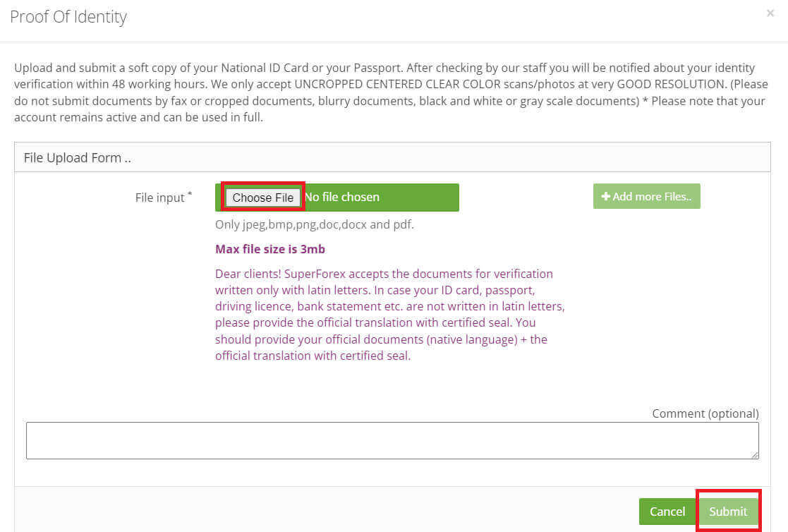Submit the identity document form

pyautogui.click(x=728, y=512)
